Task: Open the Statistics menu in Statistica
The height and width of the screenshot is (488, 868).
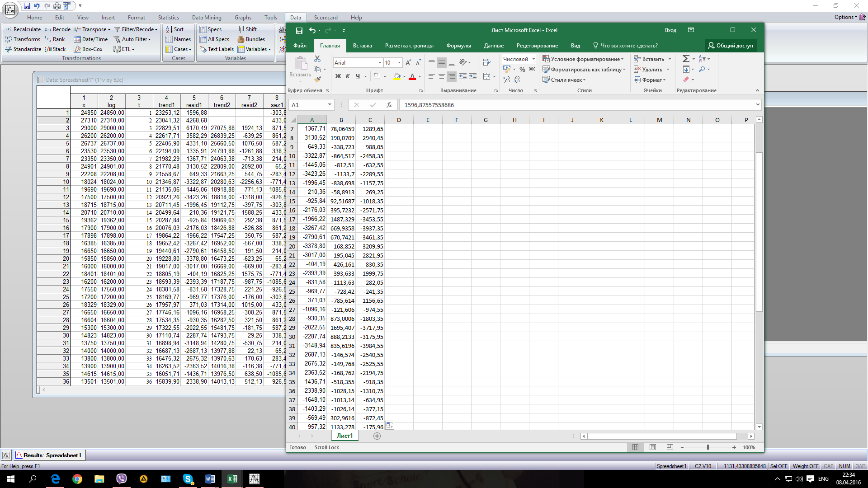Action: coord(168,18)
